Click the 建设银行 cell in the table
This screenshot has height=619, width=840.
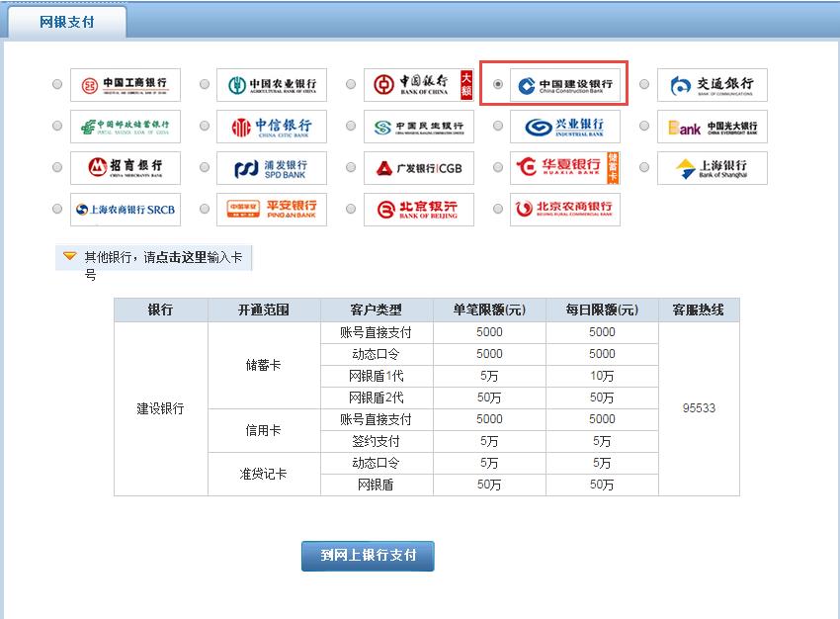161,409
